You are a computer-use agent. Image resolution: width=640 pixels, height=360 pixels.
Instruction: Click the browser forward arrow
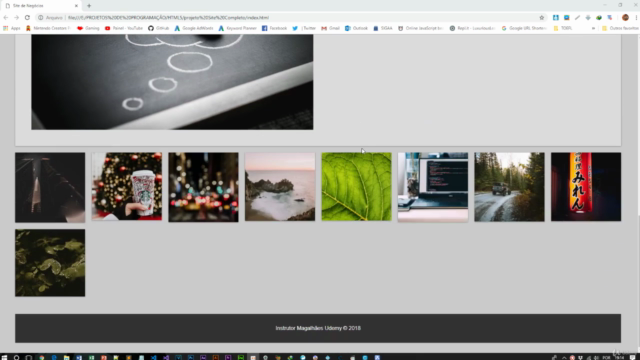click(16, 18)
